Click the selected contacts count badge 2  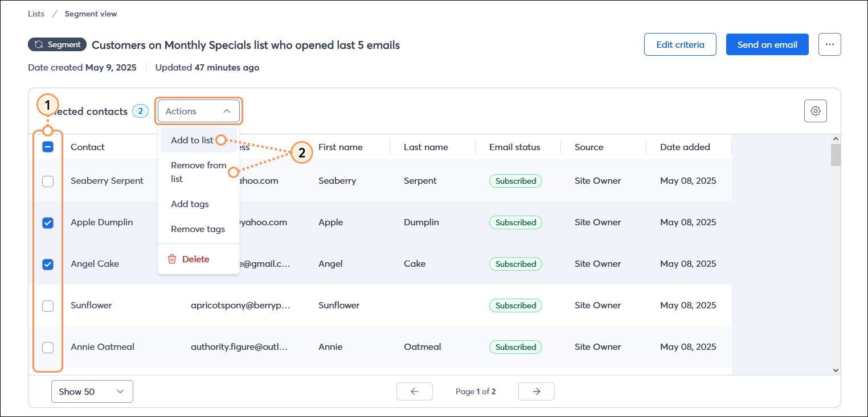coord(140,111)
